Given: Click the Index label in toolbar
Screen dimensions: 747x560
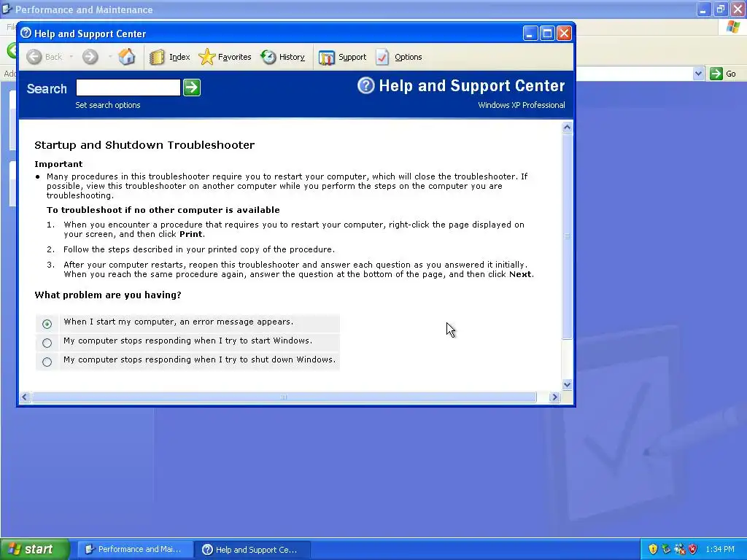Looking at the screenshot, I should tap(179, 57).
